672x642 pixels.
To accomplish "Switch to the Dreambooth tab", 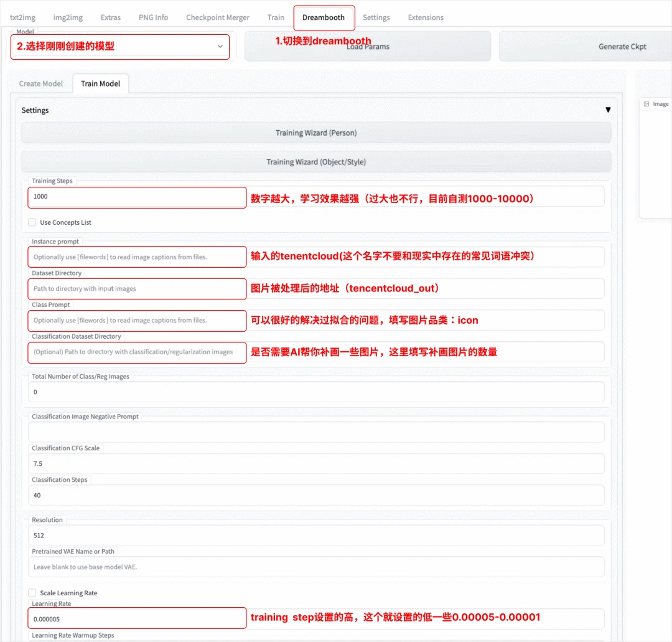I will [x=324, y=17].
